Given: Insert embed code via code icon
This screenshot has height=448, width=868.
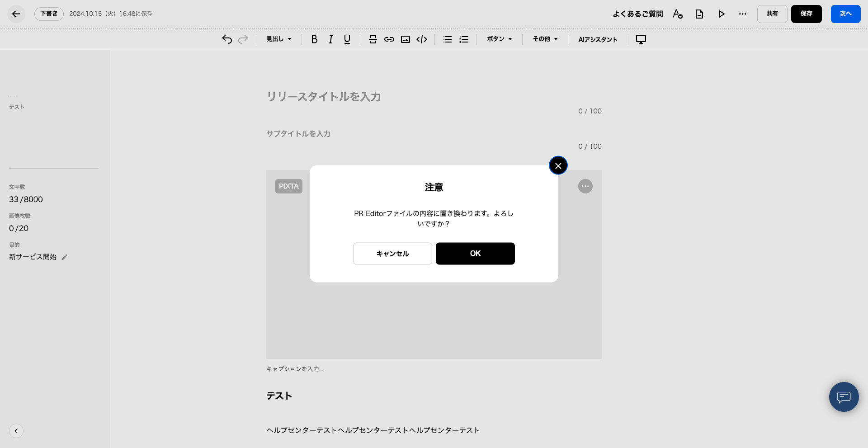Looking at the screenshot, I should tap(422, 39).
